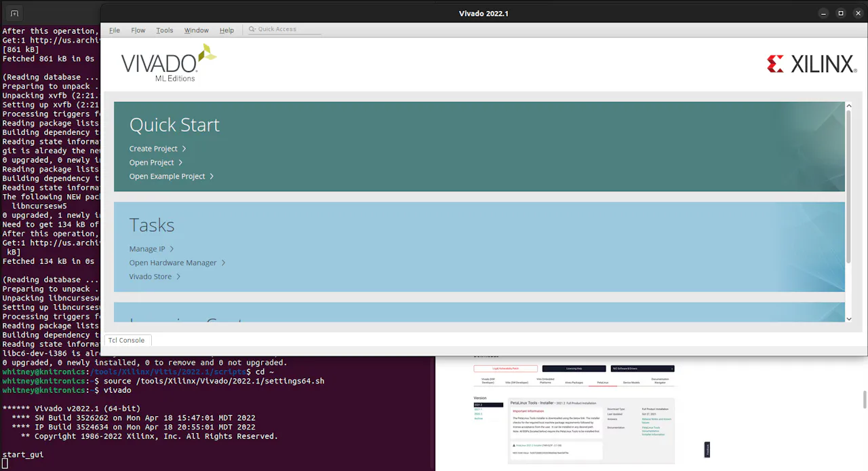Select Vivado (HW Developer) tab in browser
This screenshot has width=868, height=471.
coord(488,381)
